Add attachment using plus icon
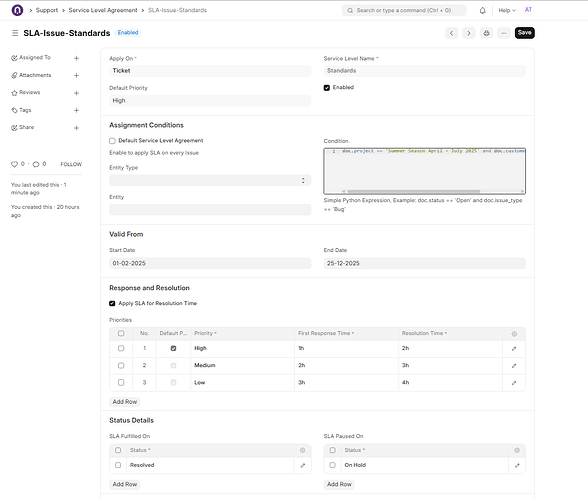Screen dimensions: 588x499 [x=76, y=75]
